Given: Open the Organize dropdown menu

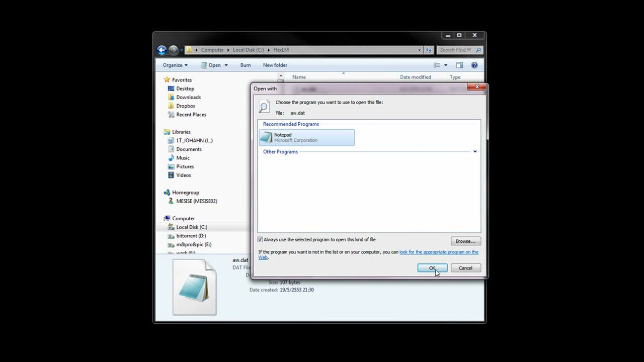Looking at the screenshot, I should [x=175, y=65].
